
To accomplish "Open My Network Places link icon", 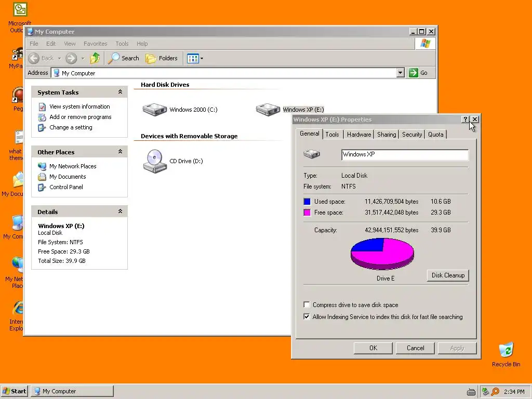I will (42, 166).
